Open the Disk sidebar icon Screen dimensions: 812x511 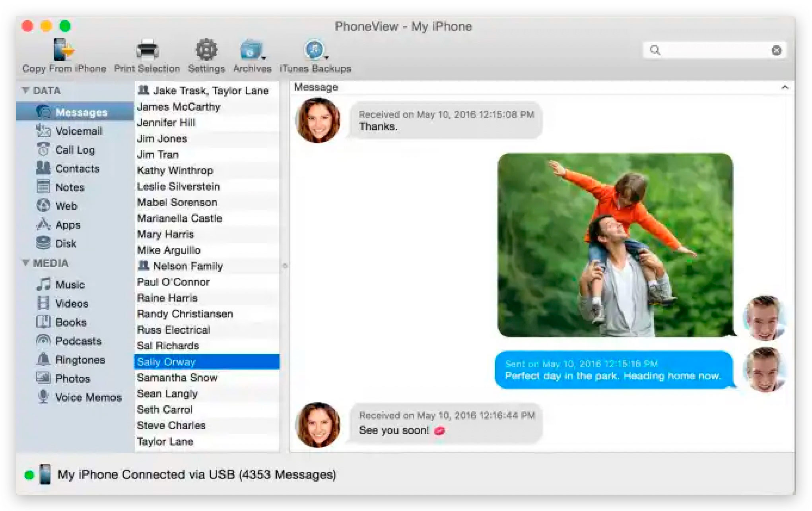(x=43, y=243)
